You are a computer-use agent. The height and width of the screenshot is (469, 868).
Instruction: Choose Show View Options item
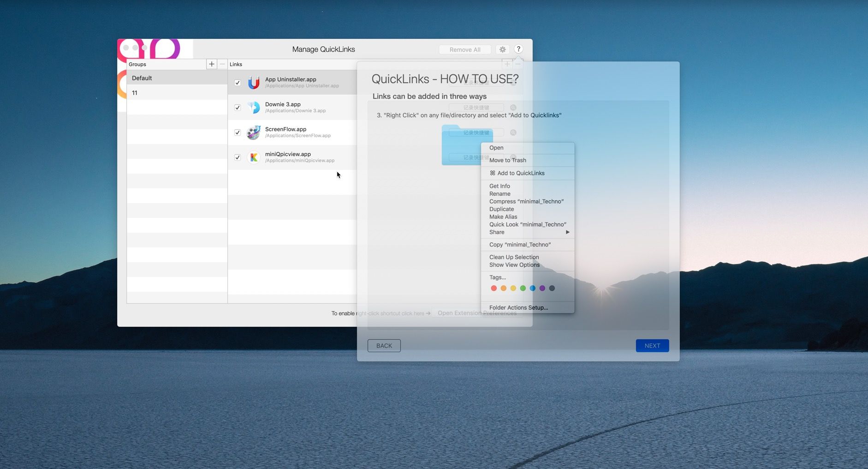click(x=528, y=265)
